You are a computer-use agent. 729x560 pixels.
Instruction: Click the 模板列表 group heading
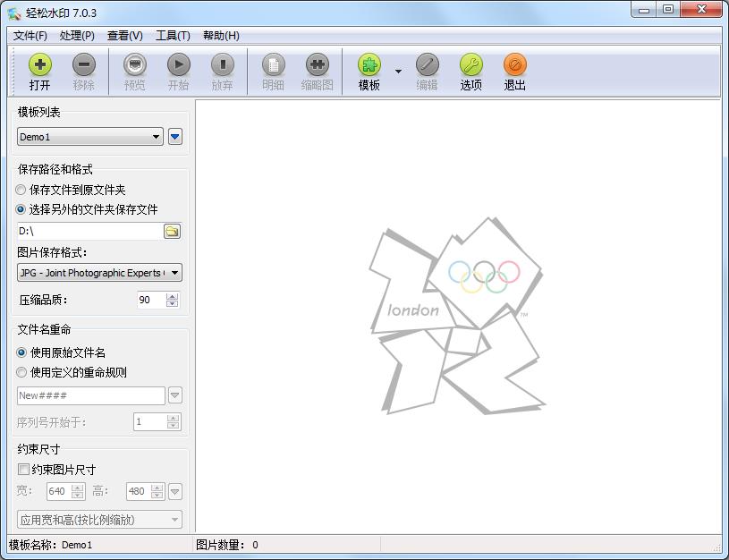[38, 112]
